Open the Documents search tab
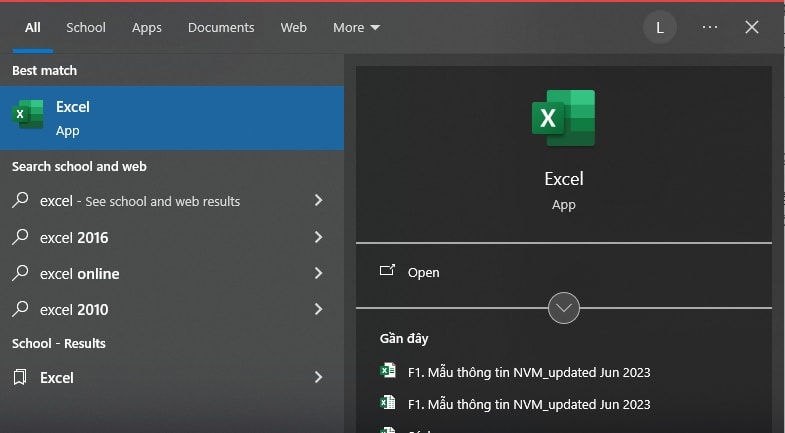 [221, 28]
